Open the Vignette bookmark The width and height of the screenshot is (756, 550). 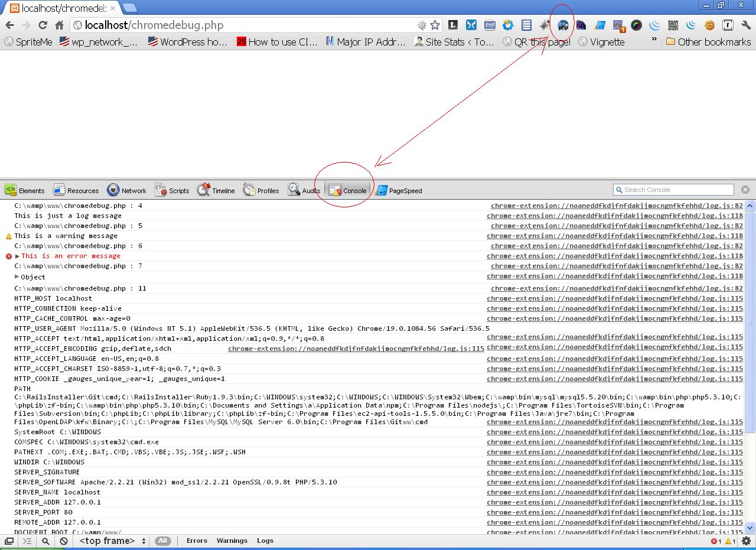pos(601,42)
